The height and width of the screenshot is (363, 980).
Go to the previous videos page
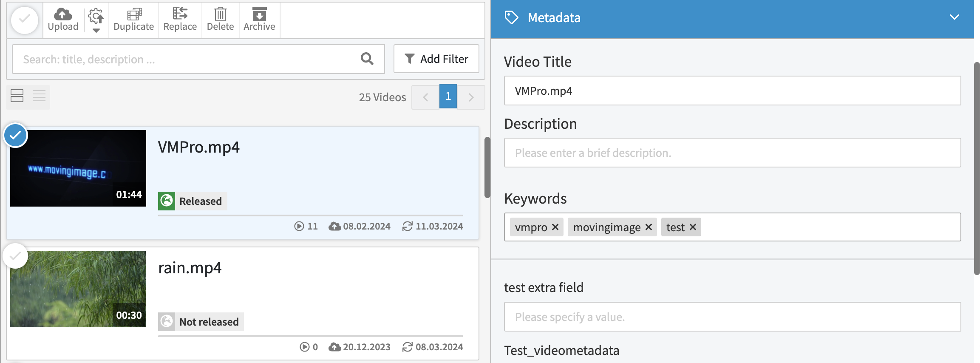pos(425,97)
